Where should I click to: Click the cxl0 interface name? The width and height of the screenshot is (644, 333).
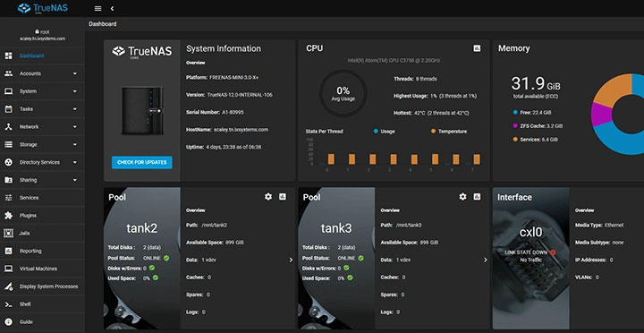point(530,232)
